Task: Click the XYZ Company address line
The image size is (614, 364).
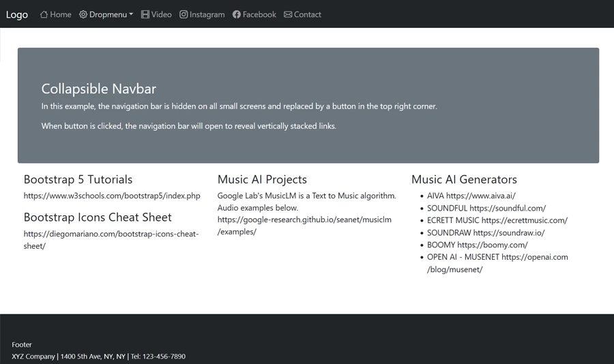Action: [99, 357]
